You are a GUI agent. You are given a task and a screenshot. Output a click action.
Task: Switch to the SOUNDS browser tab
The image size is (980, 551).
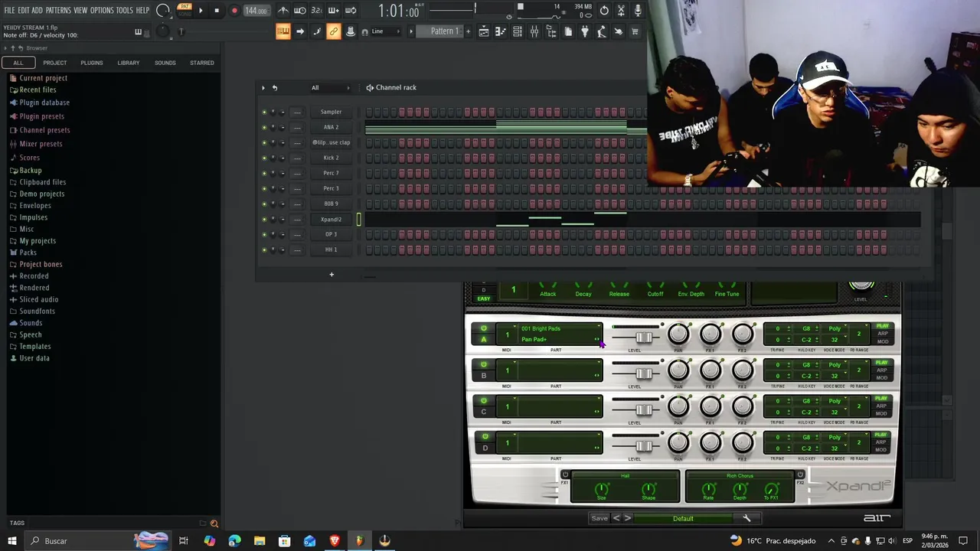click(x=165, y=63)
